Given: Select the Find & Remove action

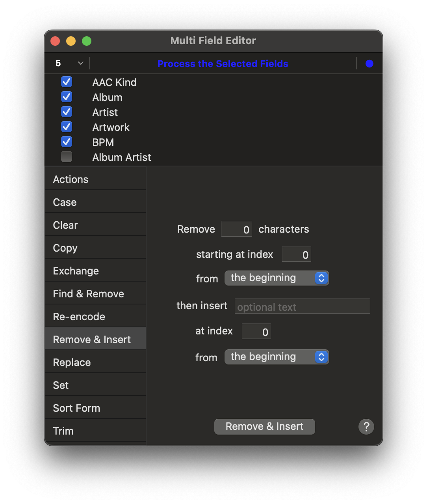Looking at the screenshot, I should pyautogui.click(x=95, y=293).
